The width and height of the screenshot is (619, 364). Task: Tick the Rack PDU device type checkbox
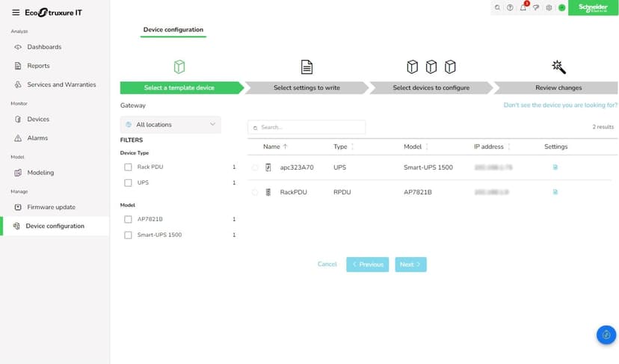click(128, 167)
